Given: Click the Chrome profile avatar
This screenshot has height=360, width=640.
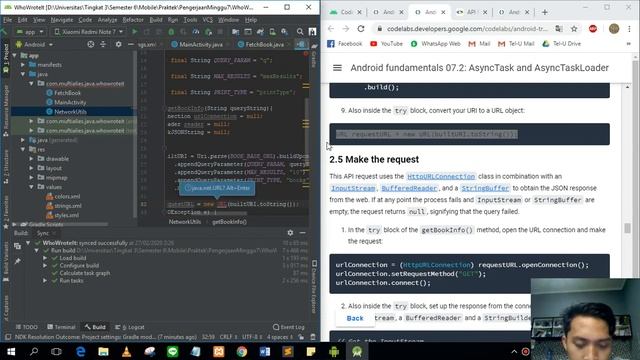Looking at the screenshot, I should coord(613,29).
